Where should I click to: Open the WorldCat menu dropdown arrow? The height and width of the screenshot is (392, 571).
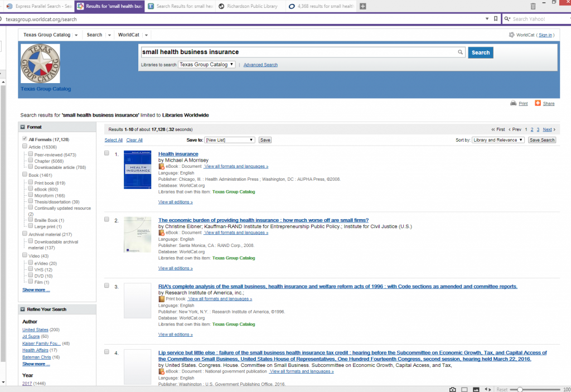(x=147, y=35)
